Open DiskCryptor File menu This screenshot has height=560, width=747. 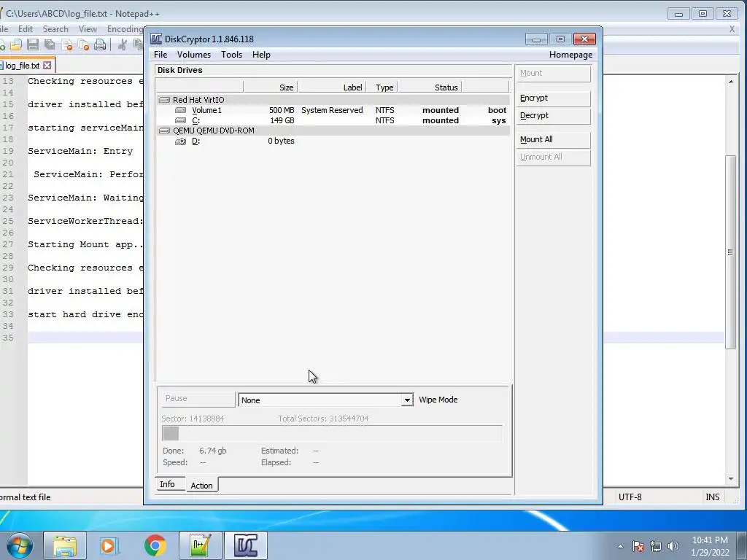pyautogui.click(x=160, y=55)
